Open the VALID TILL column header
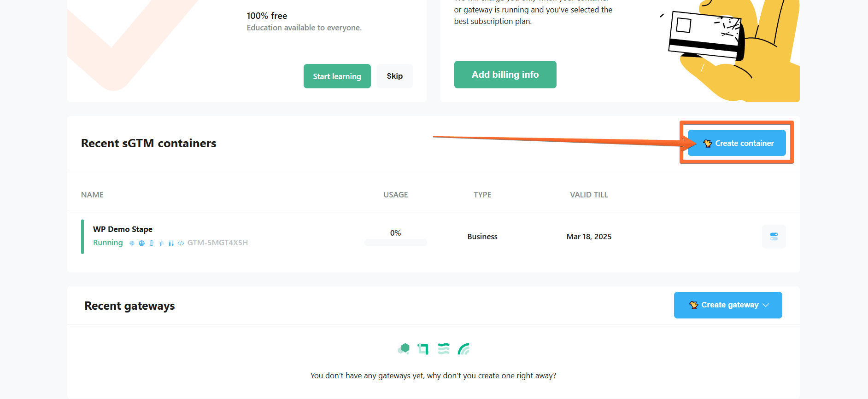Viewport: 868px width, 399px height. [x=588, y=195]
